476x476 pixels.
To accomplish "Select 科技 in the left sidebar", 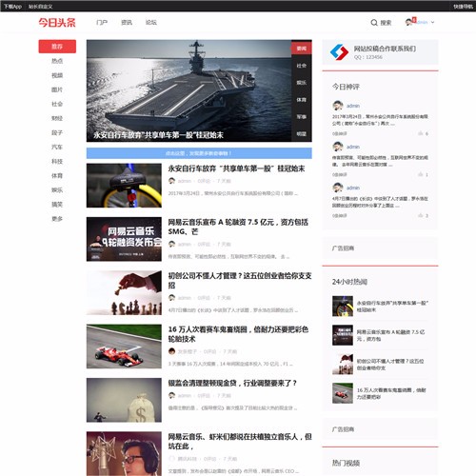I will 57,162.
